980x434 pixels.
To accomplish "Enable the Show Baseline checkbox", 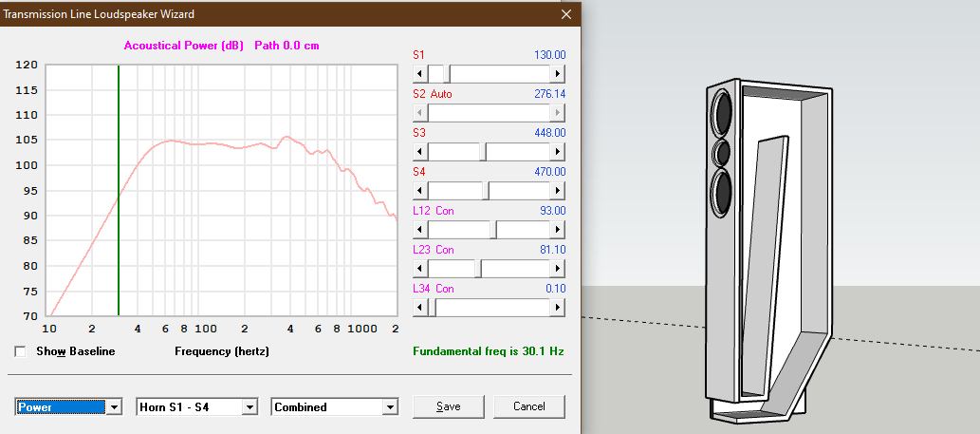I will click(x=20, y=351).
